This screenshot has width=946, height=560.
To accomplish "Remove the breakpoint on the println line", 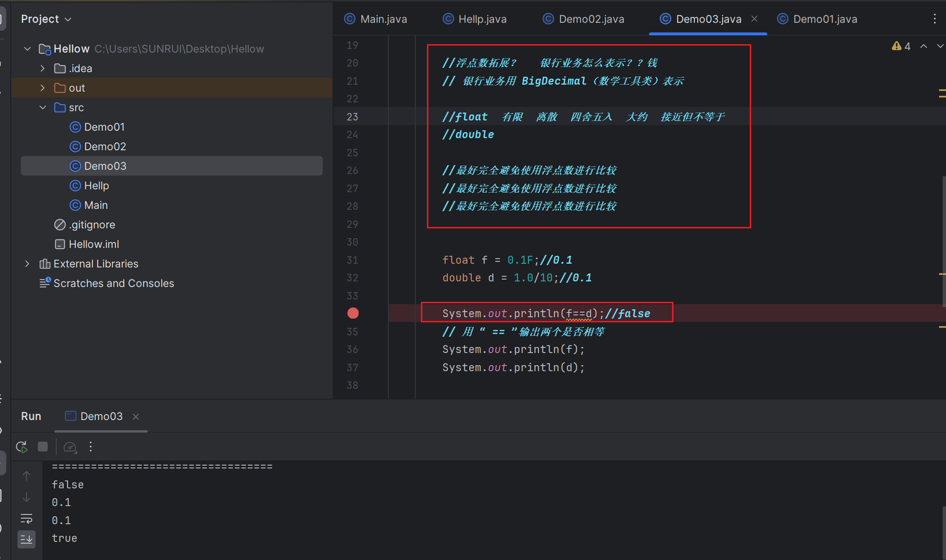I will click(353, 313).
